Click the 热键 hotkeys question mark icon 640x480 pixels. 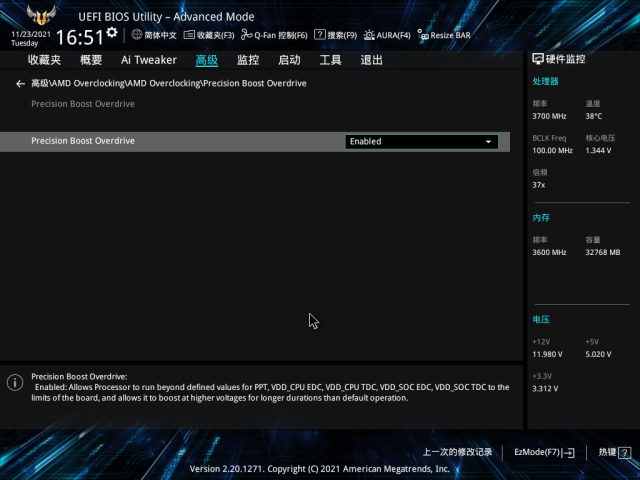[625, 452]
